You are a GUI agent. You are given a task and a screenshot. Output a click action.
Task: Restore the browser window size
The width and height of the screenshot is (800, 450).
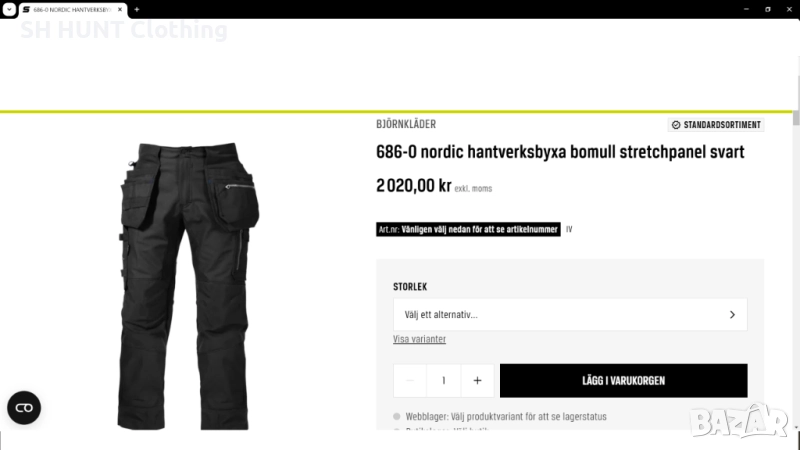click(x=767, y=9)
